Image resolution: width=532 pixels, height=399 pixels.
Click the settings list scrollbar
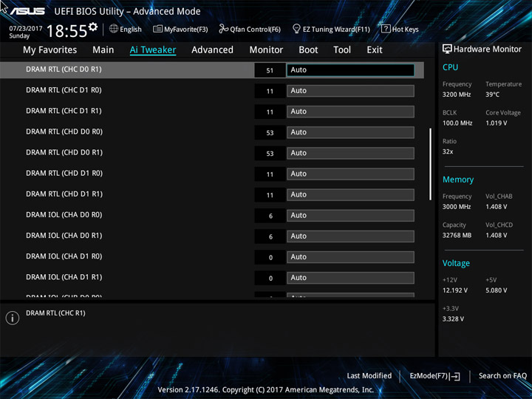point(430,164)
